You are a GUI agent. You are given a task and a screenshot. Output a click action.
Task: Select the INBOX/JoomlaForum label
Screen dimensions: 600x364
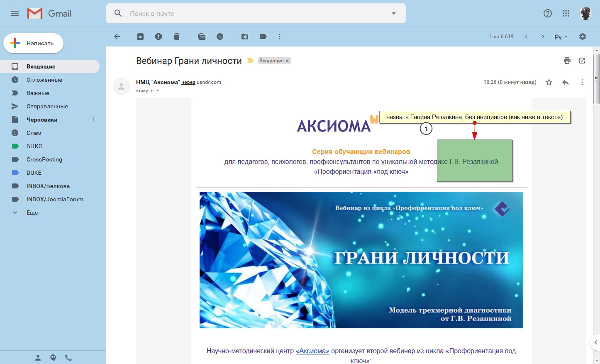(50, 199)
